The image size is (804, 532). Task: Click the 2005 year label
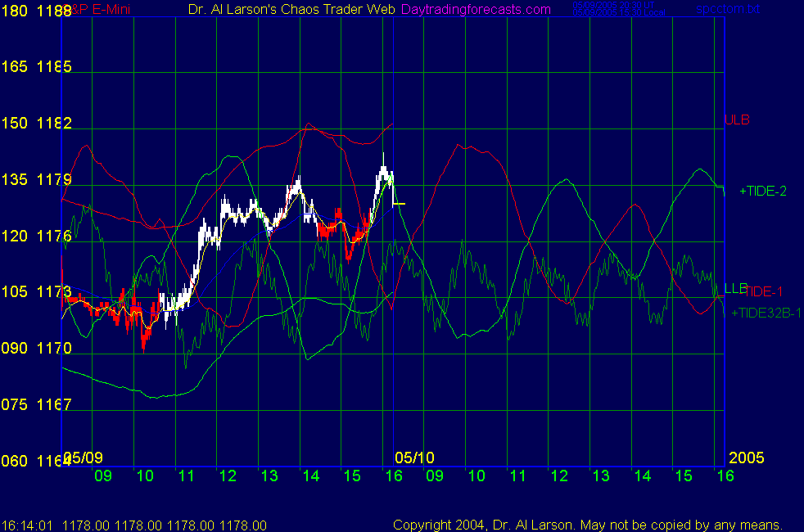[x=746, y=457]
